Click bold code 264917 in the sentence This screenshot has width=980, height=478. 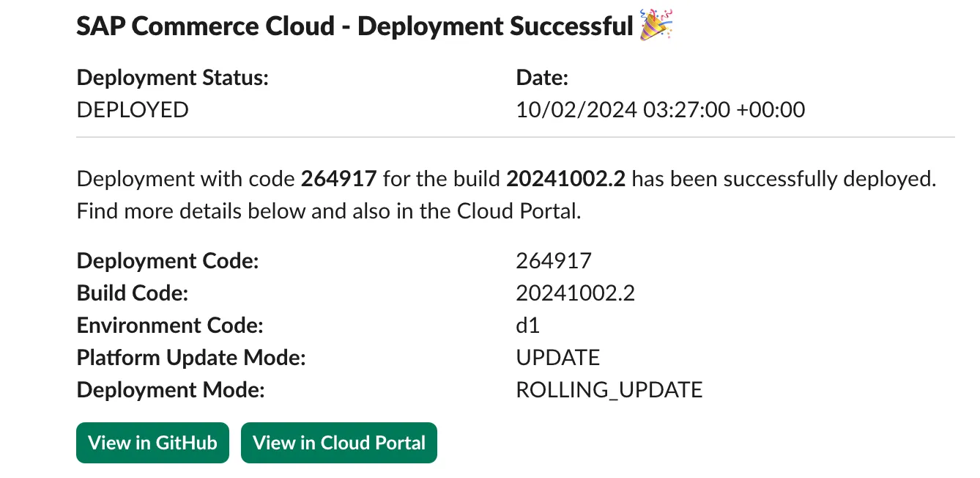coord(339,180)
